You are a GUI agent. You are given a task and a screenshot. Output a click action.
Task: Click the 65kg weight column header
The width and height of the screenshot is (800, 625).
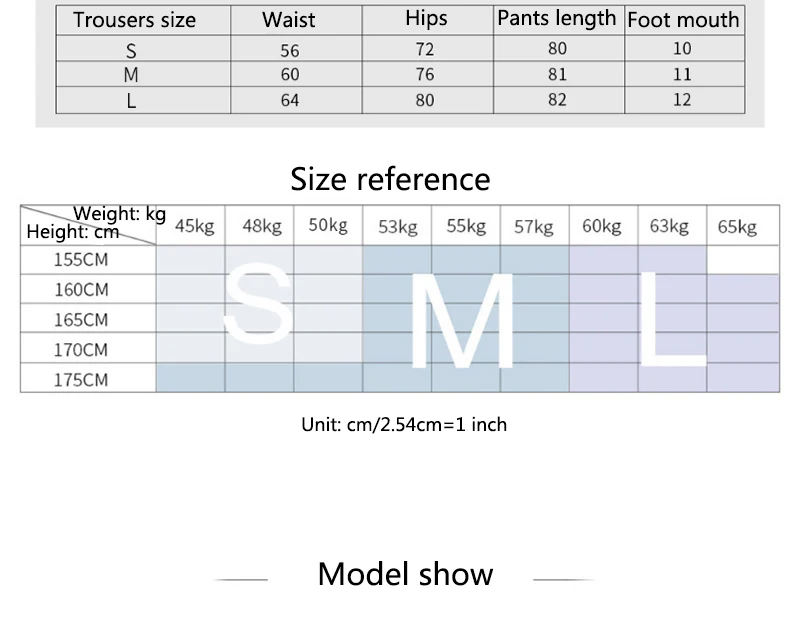(x=737, y=227)
